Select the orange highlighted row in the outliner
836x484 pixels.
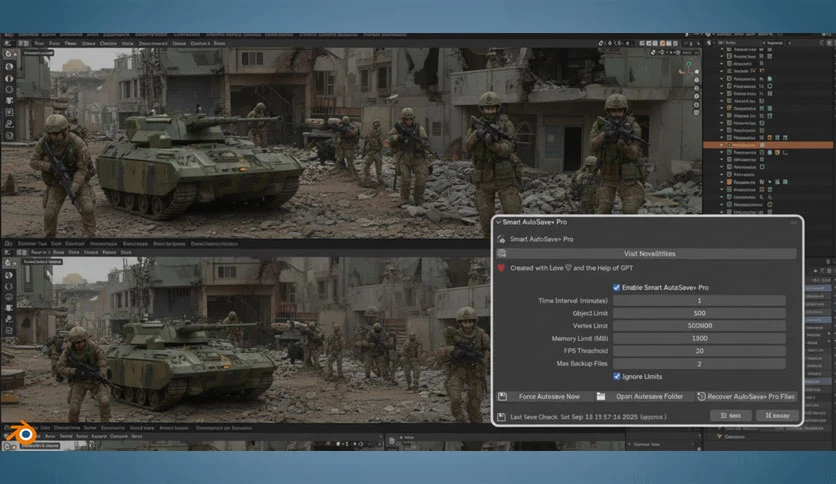pos(768,145)
